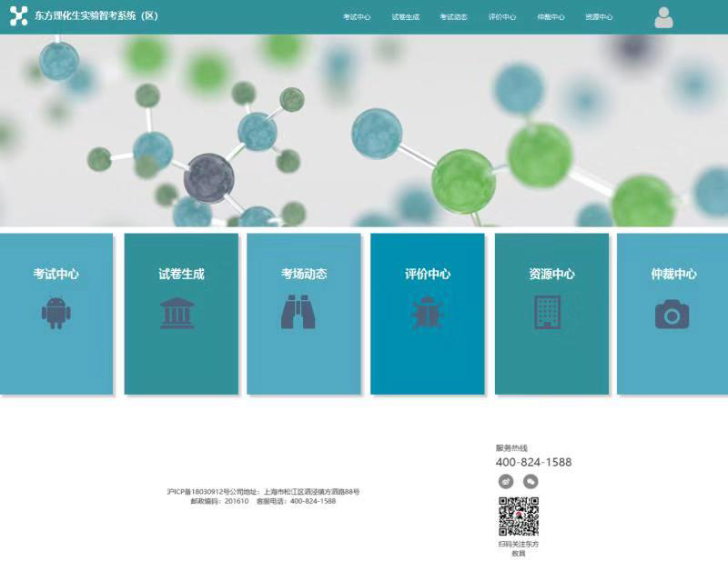
Task: Click the 沪ICP备18030912号 registration text
Action: (197, 492)
